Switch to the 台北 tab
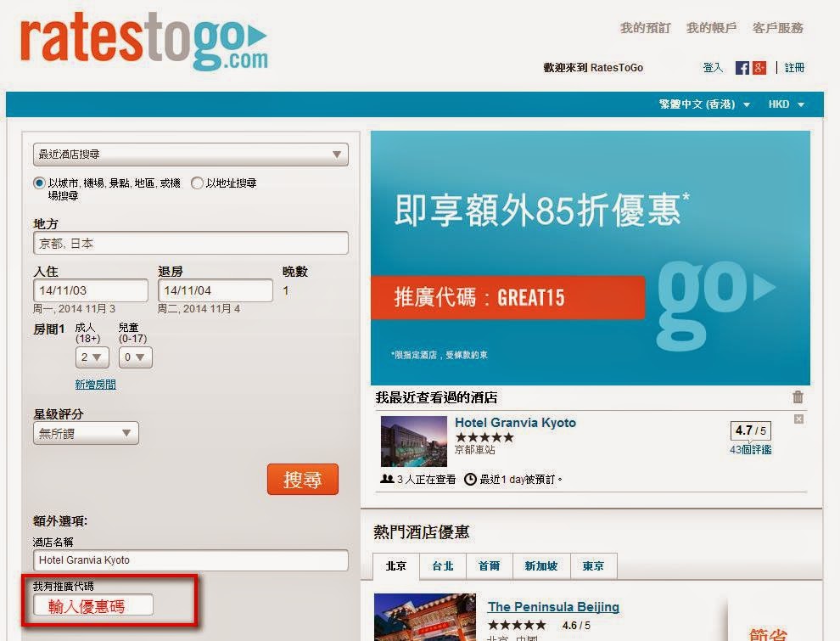840x641 pixels. click(x=442, y=566)
